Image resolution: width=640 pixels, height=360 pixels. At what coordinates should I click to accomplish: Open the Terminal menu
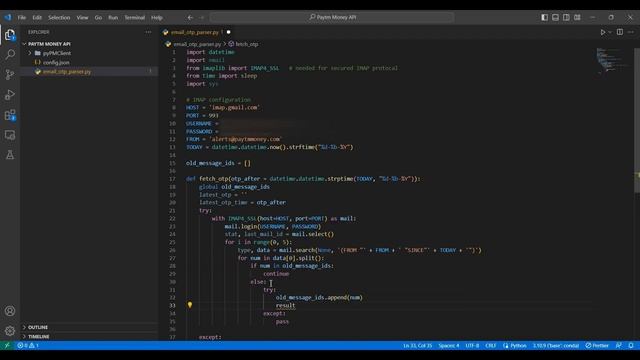[135, 18]
